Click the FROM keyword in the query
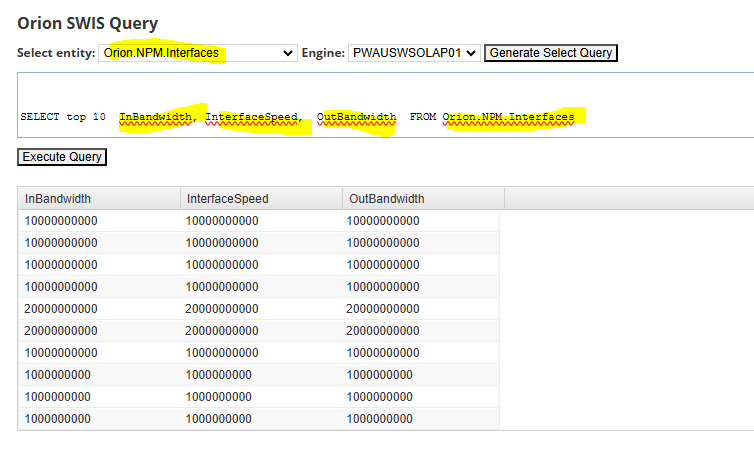This screenshot has height=470, width=754. [423, 117]
